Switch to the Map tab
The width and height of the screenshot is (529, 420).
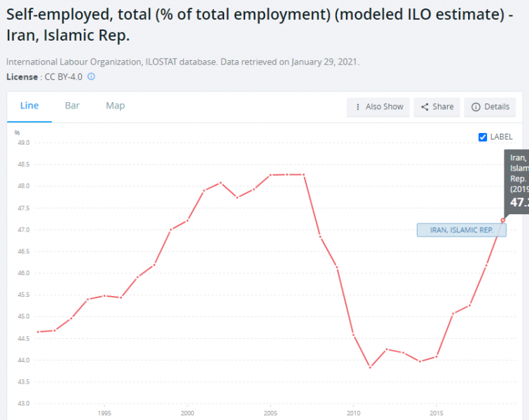coord(115,106)
